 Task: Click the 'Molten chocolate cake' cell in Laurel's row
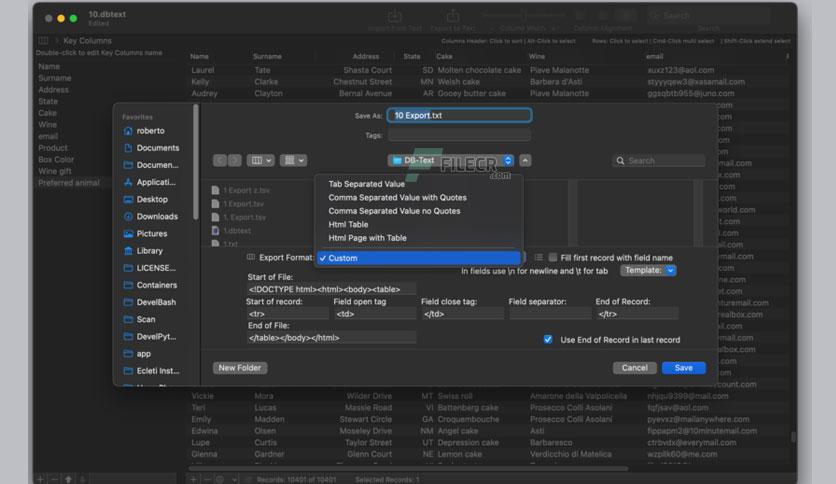pyautogui.click(x=479, y=70)
